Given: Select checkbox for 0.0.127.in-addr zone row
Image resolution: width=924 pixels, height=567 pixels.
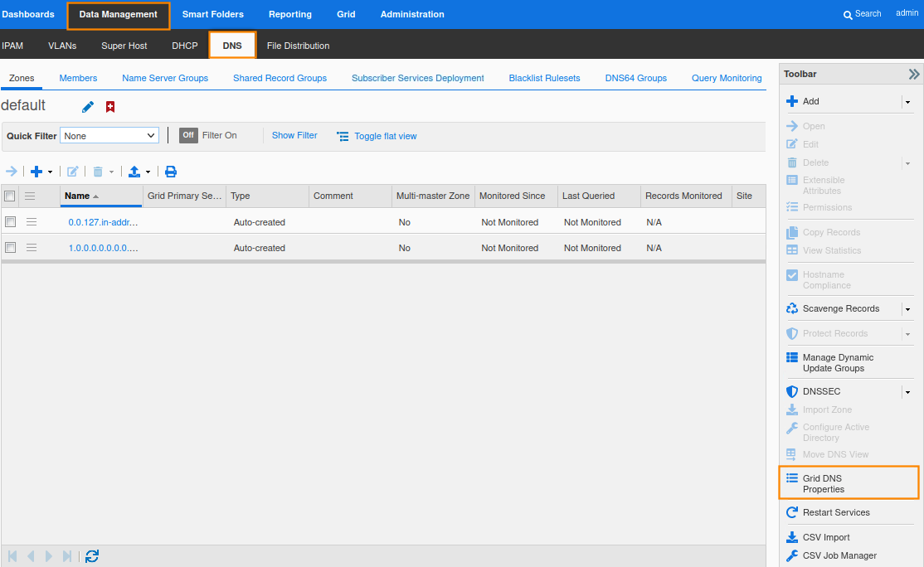Looking at the screenshot, I should click(x=11, y=222).
